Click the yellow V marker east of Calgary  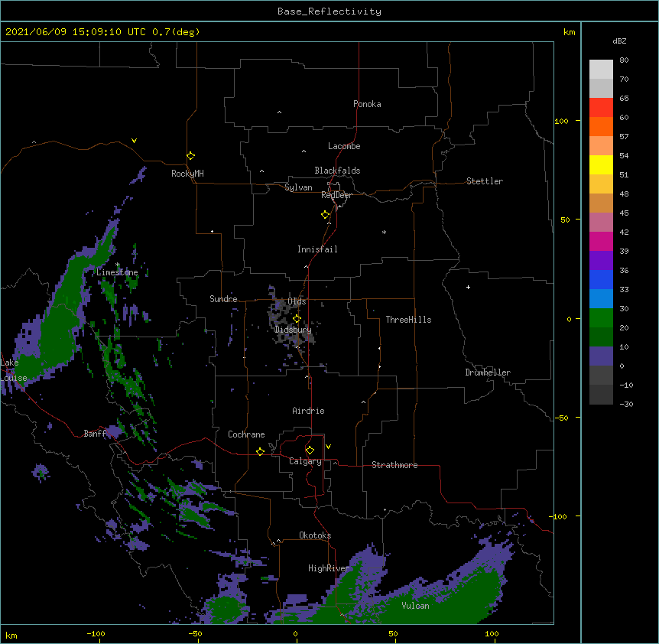pos(328,447)
